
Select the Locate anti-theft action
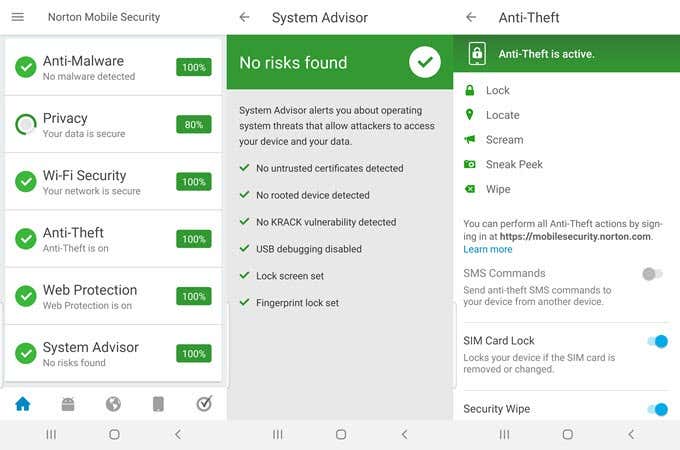[x=502, y=115]
